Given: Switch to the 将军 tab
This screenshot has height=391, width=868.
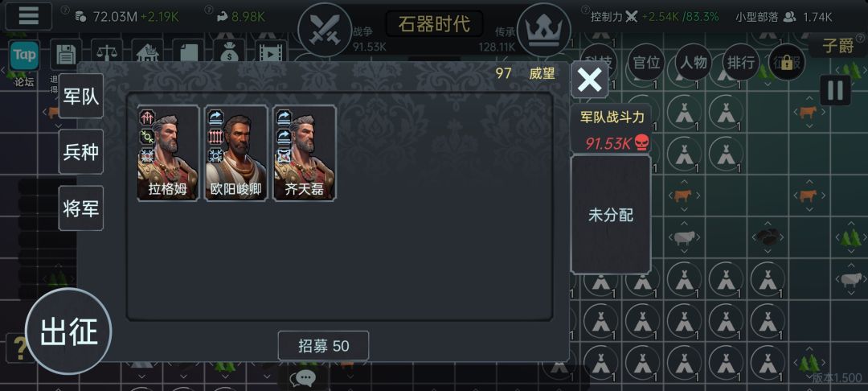Looking at the screenshot, I should click(81, 208).
